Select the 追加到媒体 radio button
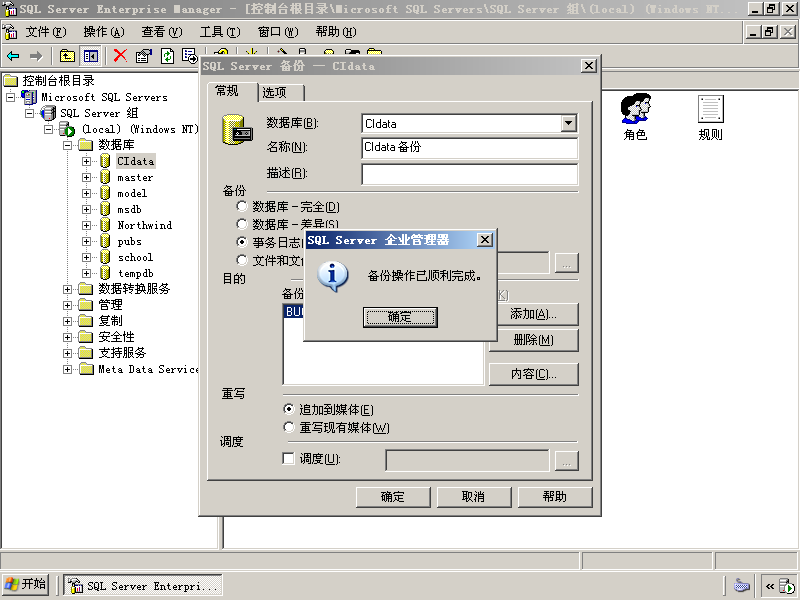 tap(289, 409)
